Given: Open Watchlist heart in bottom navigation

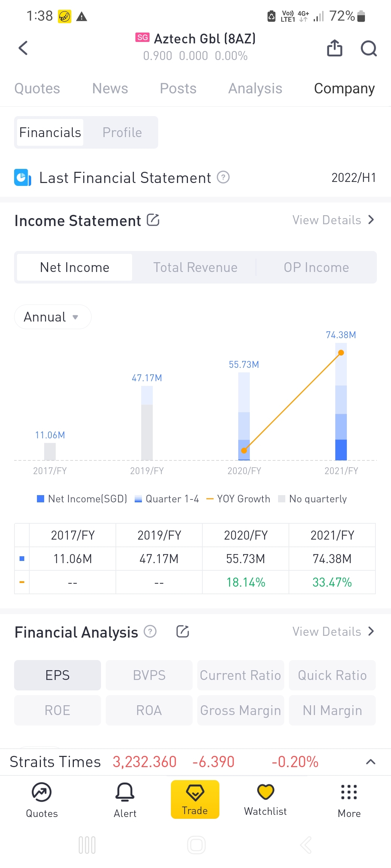Looking at the screenshot, I should pyautogui.click(x=265, y=799).
